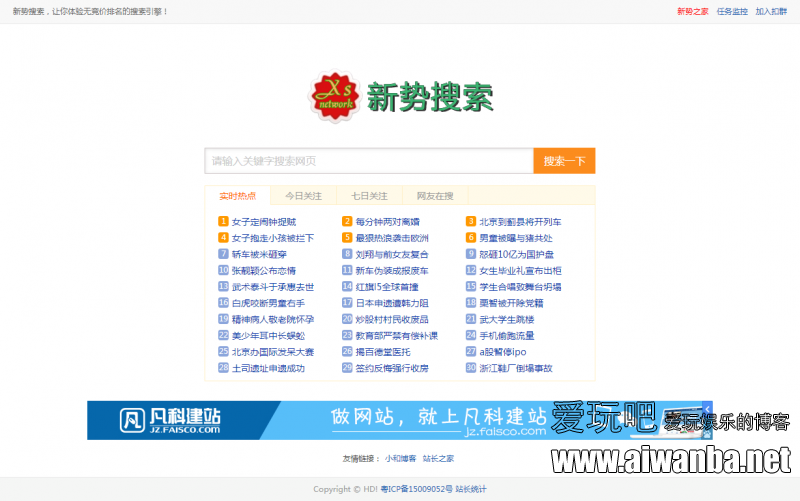
Task: Open hot topic 怒砸10亿为国护盘
Action: [516, 255]
